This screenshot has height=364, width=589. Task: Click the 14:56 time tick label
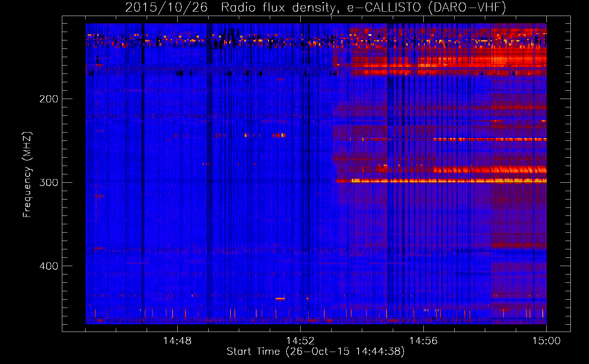[x=423, y=341]
